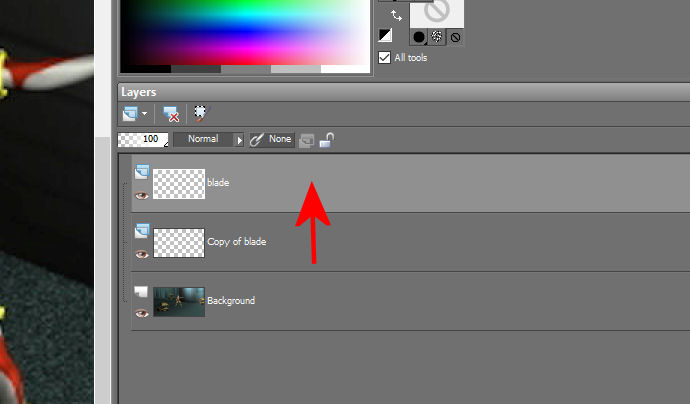
Task: Pick black from the grayscale strip
Action: tap(146, 69)
